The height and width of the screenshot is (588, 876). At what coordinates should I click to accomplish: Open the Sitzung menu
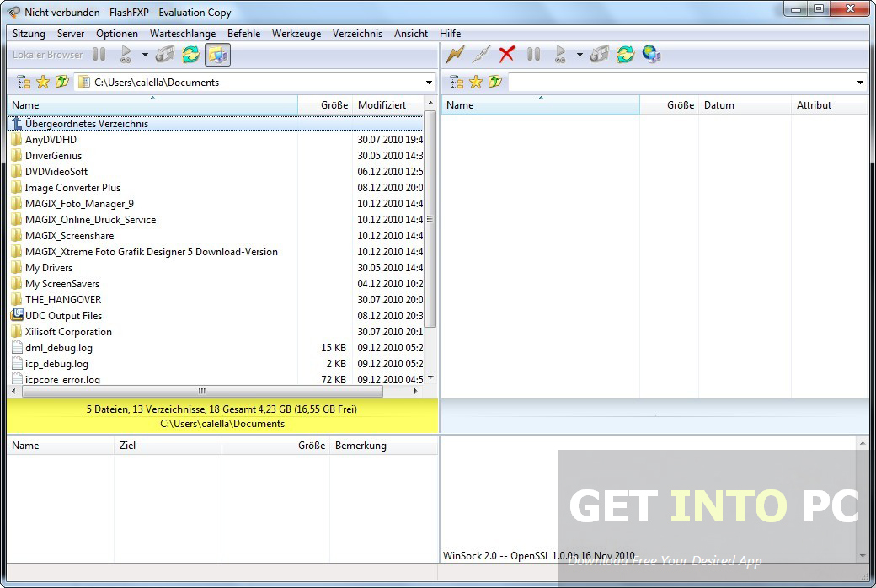29,34
